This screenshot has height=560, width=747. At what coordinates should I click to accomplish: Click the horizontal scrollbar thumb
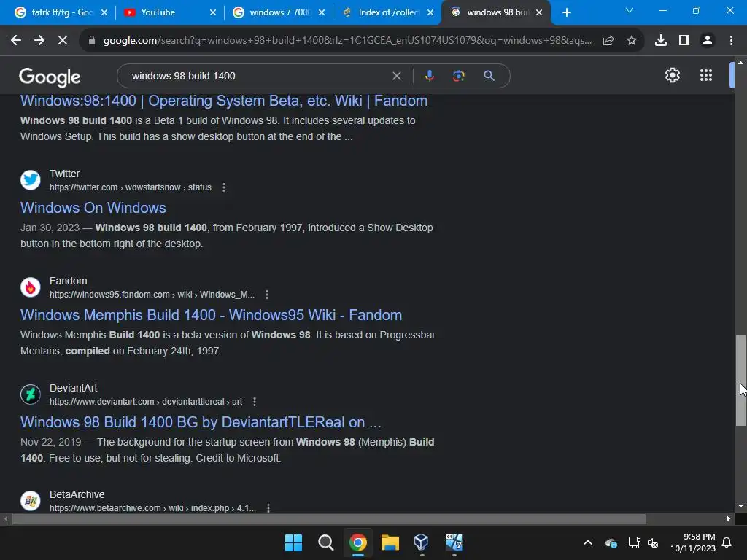tap(329, 518)
